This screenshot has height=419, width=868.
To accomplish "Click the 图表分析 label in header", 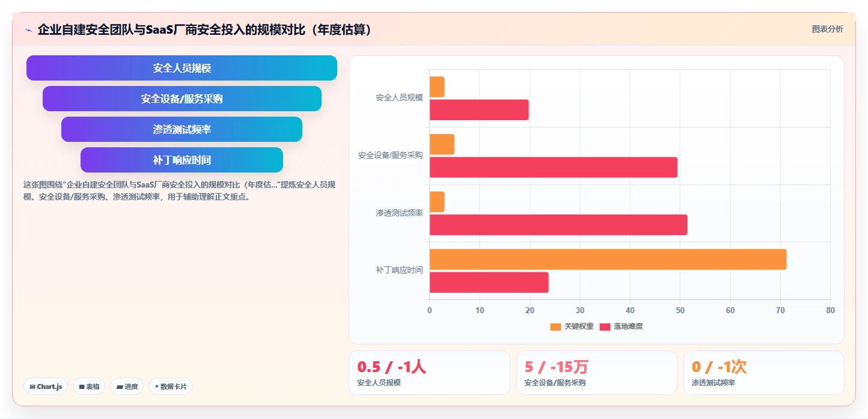I will [827, 29].
